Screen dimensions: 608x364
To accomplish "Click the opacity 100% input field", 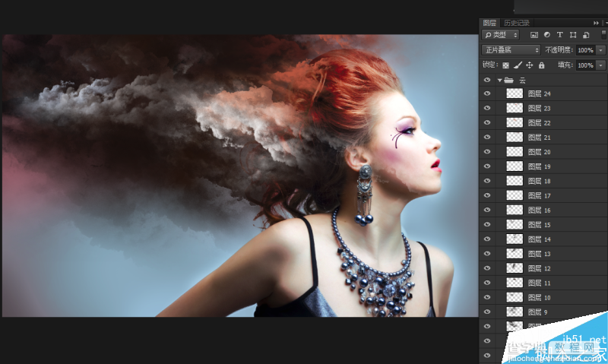I will (586, 50).
